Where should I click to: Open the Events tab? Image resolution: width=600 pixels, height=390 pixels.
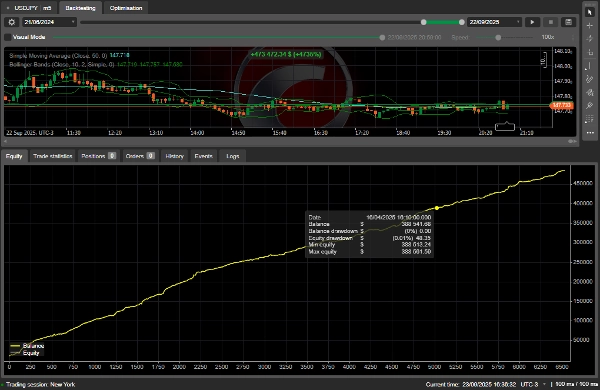click(204, 156)
